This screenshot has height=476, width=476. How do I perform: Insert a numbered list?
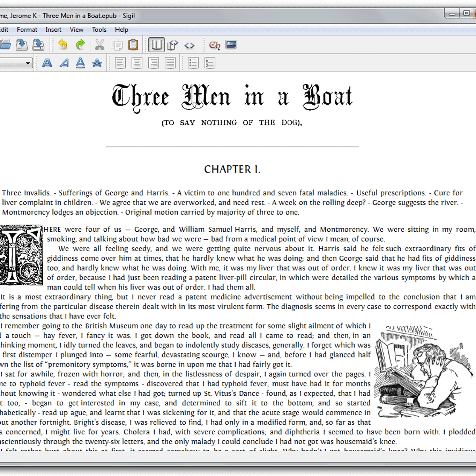tap(210, 63)
